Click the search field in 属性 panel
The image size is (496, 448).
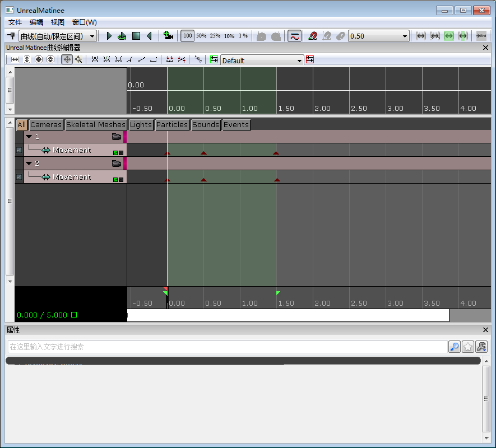pos(227,347)
